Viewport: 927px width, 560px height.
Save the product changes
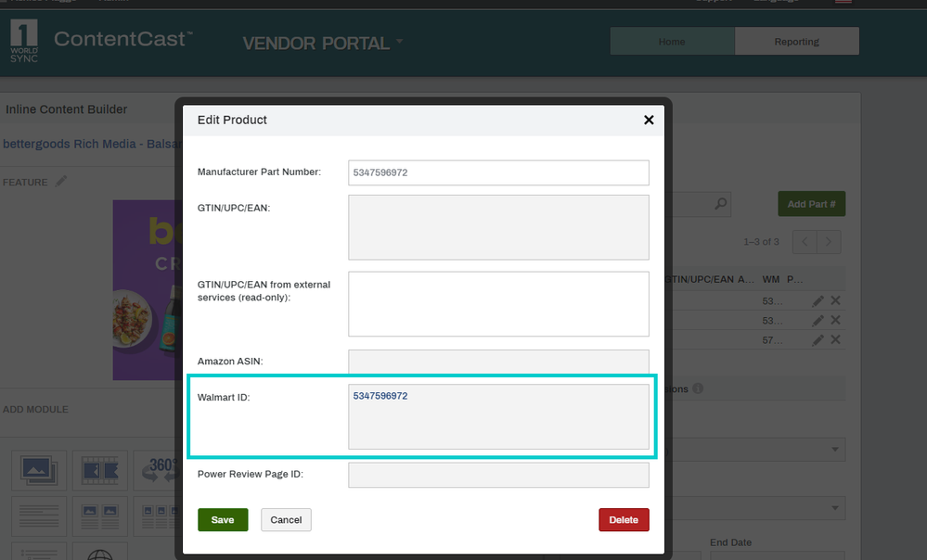point(223,520)
